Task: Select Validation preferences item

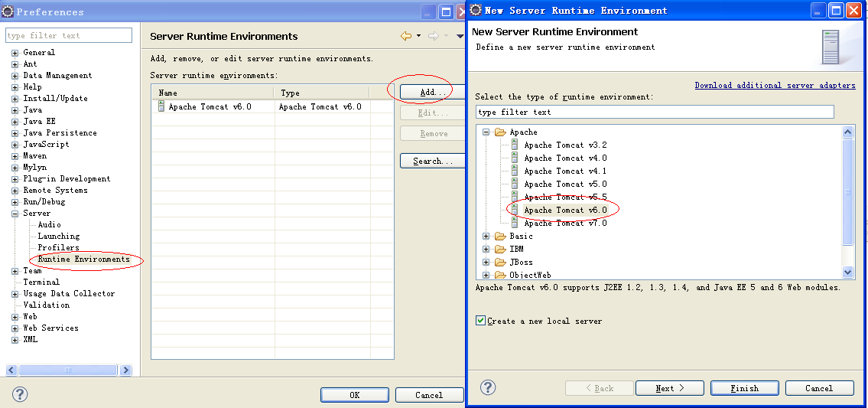Action: (46, 305)
